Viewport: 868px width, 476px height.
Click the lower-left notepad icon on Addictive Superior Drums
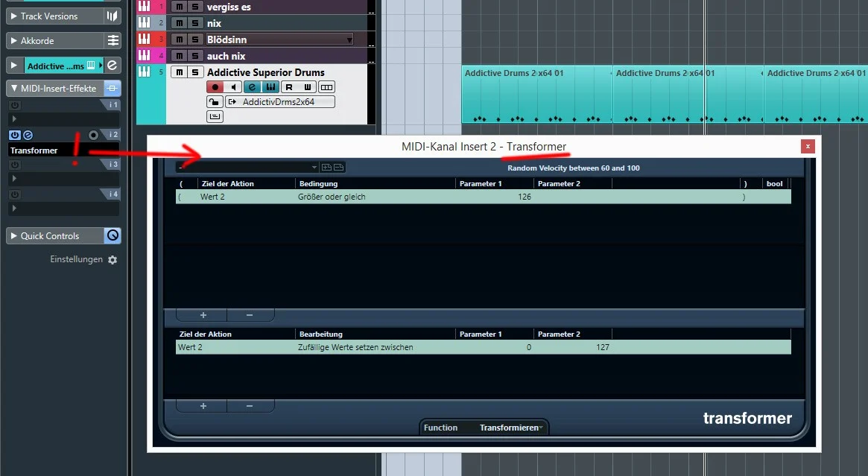click(x=215, y=116)
